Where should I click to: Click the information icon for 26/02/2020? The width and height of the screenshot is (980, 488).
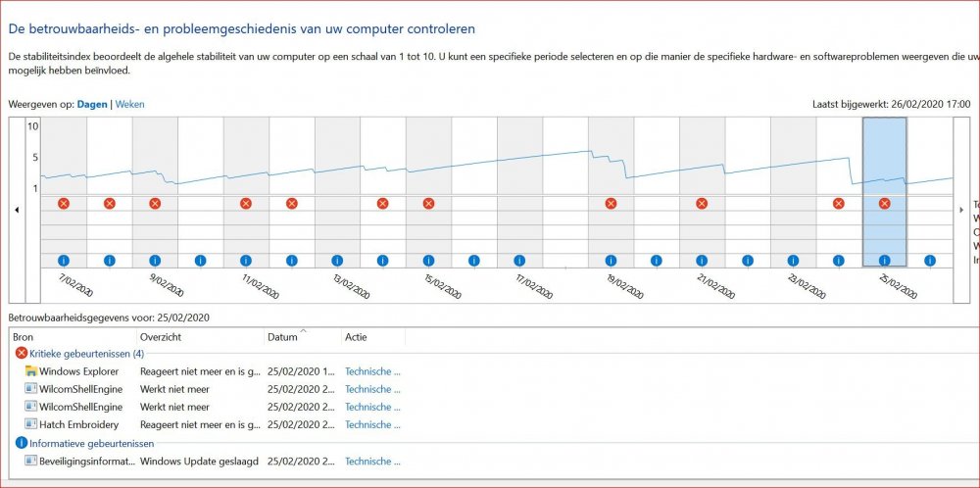(930, 261)
